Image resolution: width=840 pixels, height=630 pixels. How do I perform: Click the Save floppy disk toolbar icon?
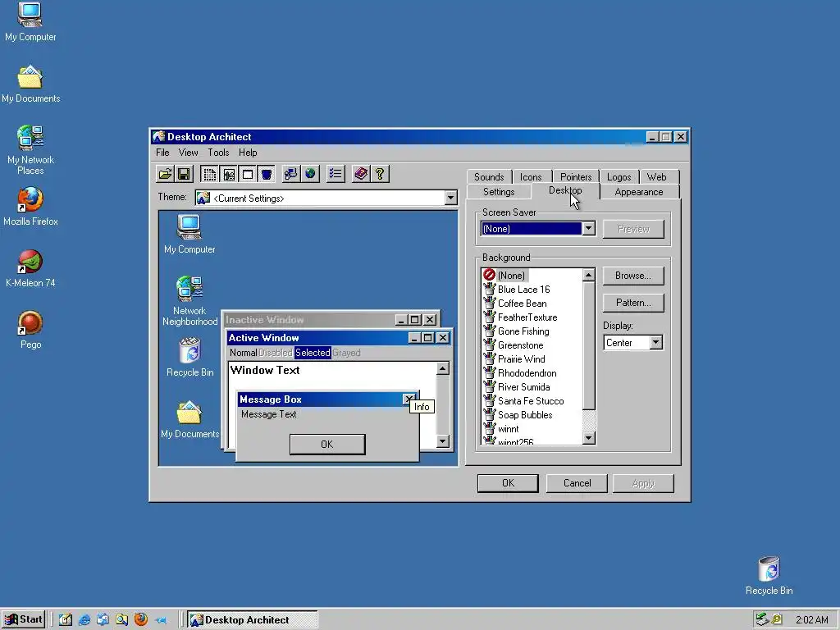184,174
